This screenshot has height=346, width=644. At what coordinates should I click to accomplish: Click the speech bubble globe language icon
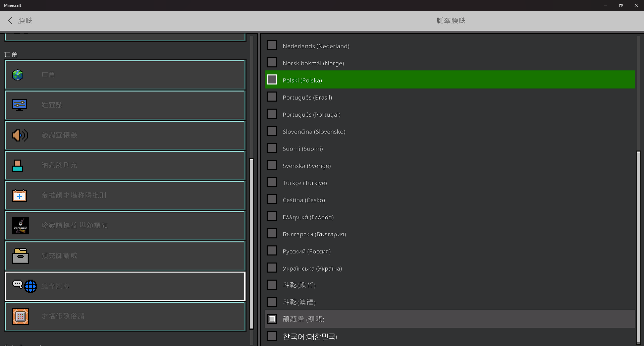click(25, 286)
